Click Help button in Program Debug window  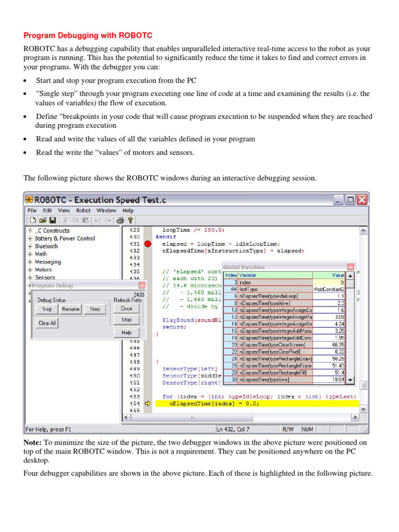pyautogui.click(x=126, y=332)
